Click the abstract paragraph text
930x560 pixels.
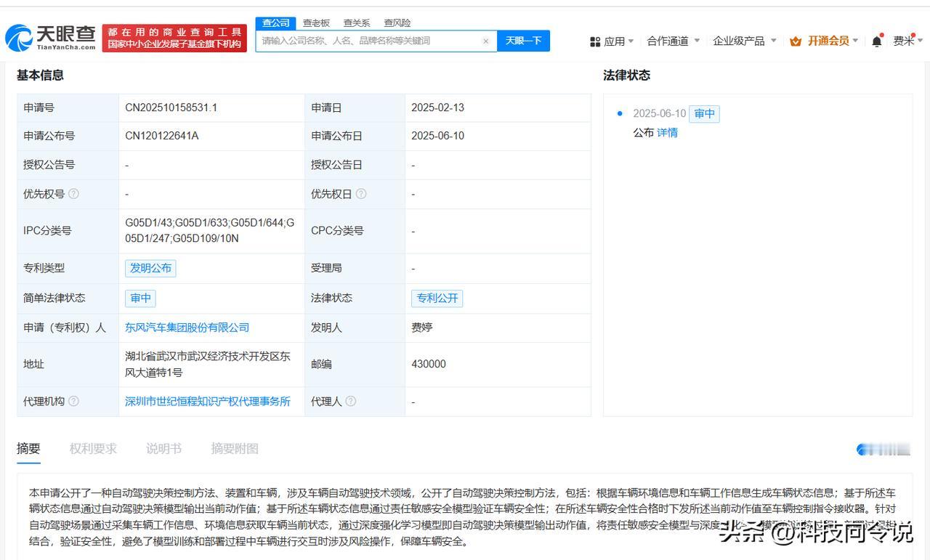click(x=463, y=516)
